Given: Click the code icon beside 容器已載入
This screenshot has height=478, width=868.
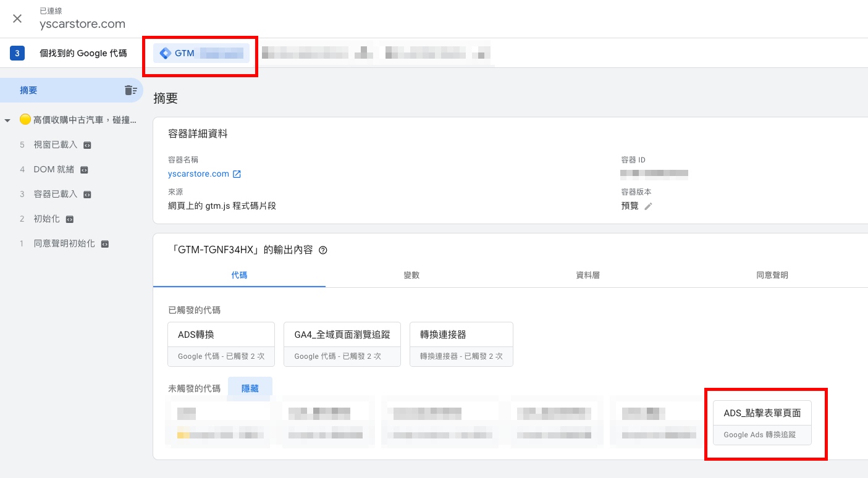Looking at the screenshot, I should point(88,195).
